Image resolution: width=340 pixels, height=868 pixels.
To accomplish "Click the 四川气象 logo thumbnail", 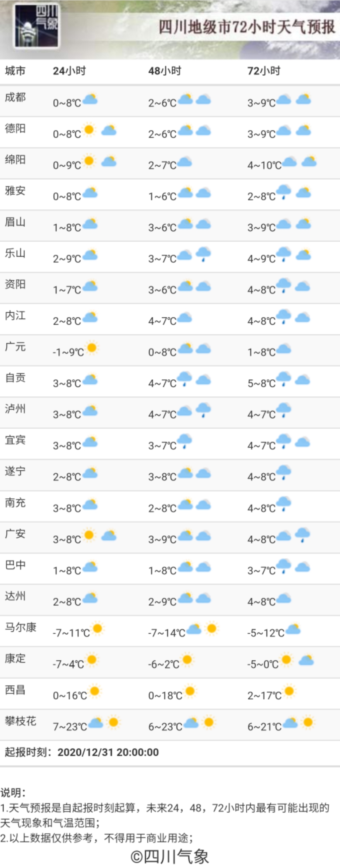I will tap(37, 26).
